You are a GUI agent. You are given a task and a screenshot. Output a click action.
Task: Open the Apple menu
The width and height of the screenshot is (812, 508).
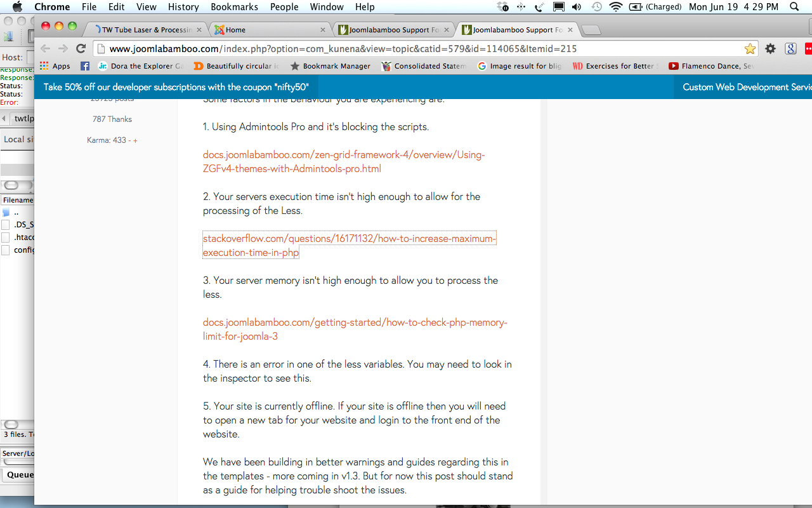coord(17,7)
